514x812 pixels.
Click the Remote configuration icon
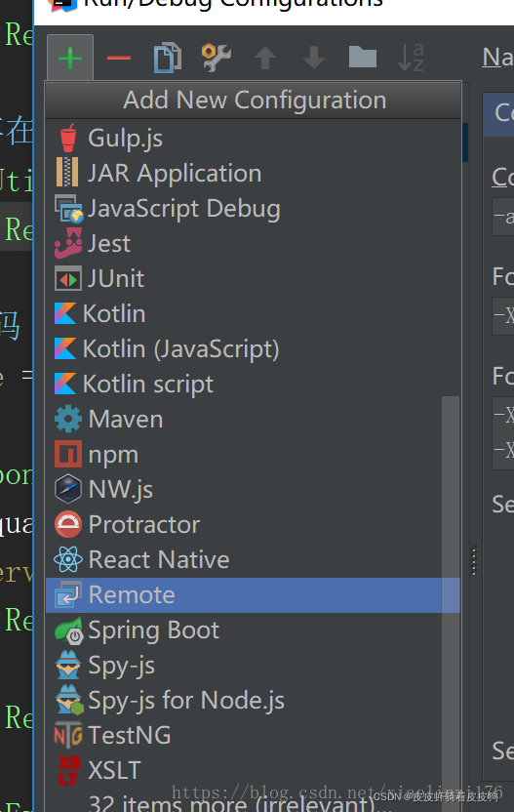click(x=68, y=594)
